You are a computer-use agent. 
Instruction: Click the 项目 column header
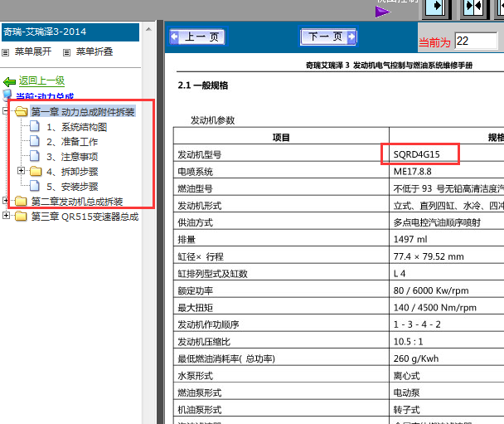pyautogui.click(x=281, y=138)
